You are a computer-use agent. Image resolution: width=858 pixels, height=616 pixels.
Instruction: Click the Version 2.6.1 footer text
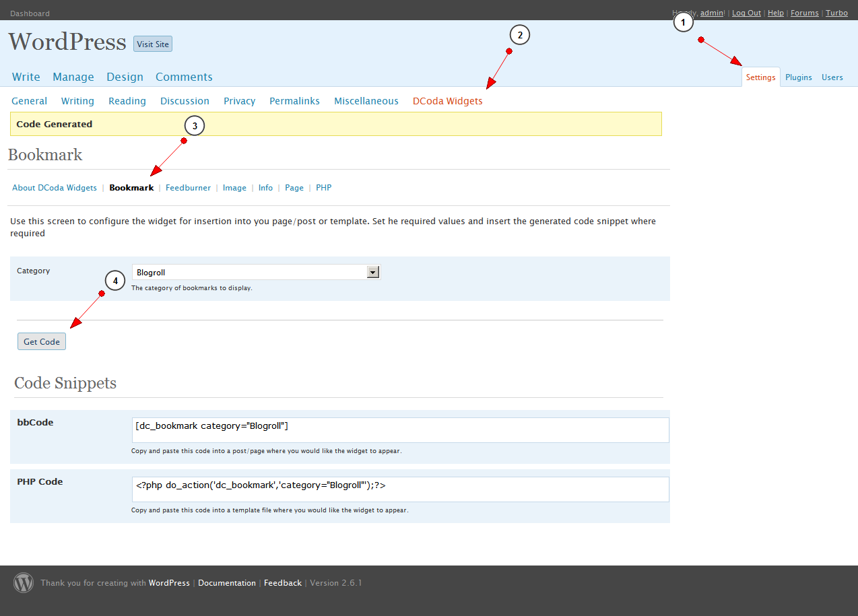335,583
